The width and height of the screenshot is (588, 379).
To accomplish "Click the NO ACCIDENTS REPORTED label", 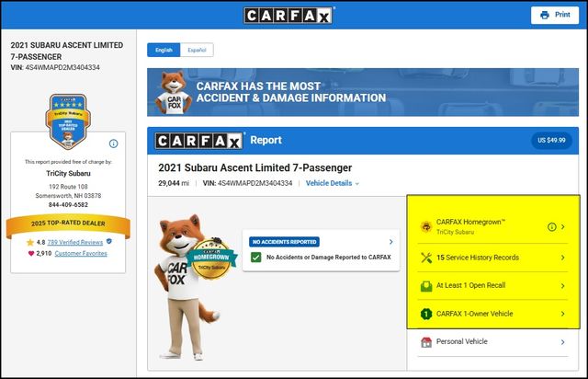I will click(284, 242).
